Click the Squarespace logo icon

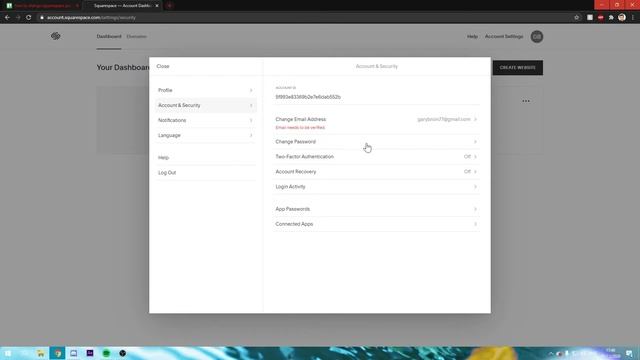pos(56,36)
